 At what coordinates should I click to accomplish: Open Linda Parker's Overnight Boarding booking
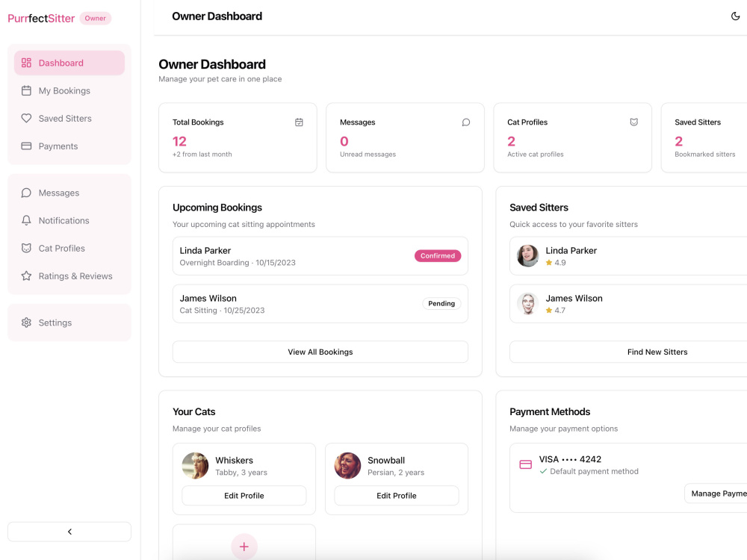(x=320, y=256)
